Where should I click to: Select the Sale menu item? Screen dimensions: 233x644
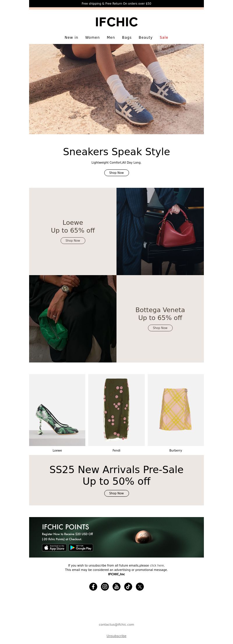click(x=164, y=38)
